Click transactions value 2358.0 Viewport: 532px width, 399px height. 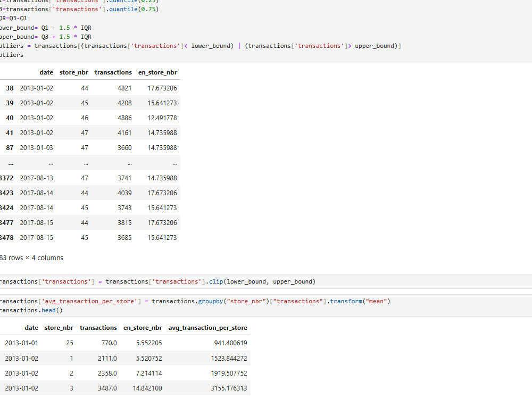pos(107,373)
